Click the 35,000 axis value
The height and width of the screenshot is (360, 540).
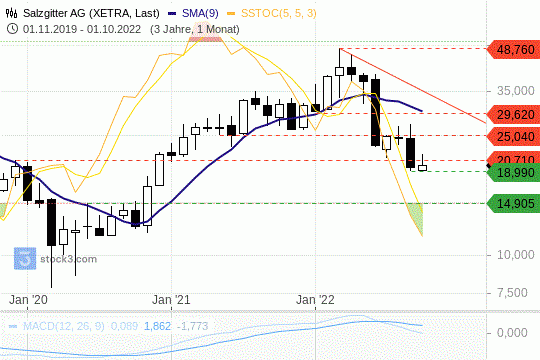pos(516,91)
